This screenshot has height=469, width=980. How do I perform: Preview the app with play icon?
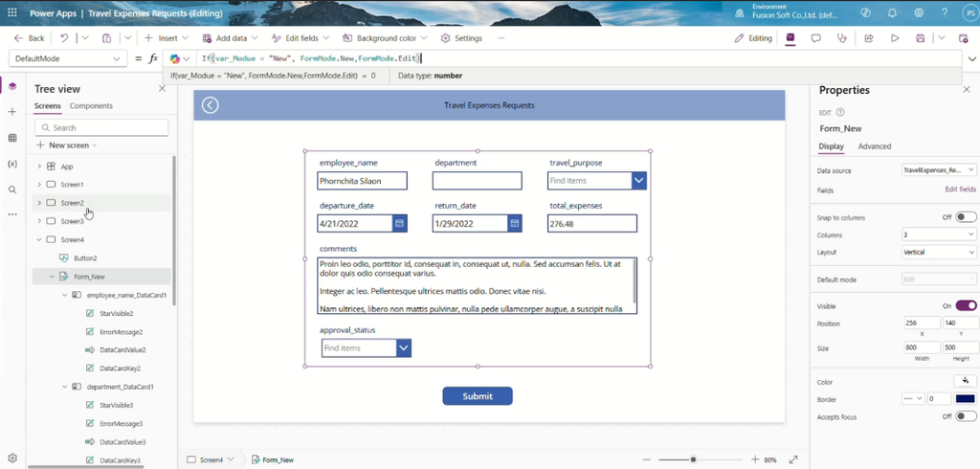tap(895, 38)
